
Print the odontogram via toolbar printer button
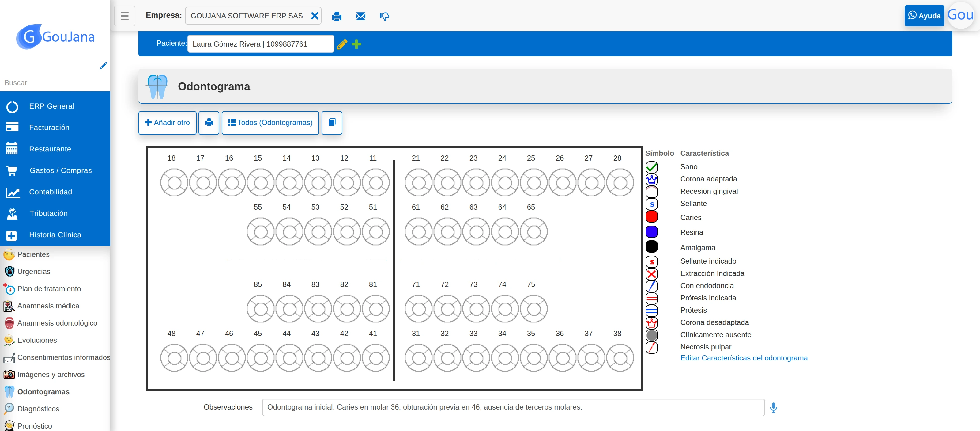click(209, 123)
